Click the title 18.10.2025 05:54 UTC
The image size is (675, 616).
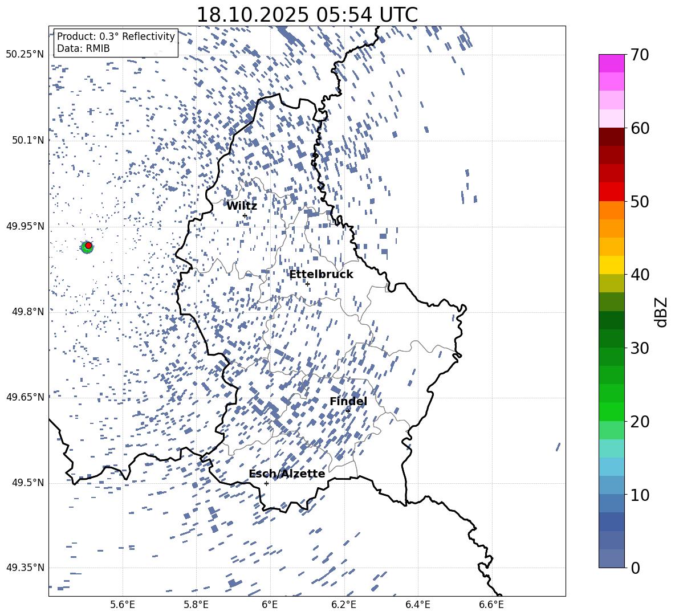[307, 15]
